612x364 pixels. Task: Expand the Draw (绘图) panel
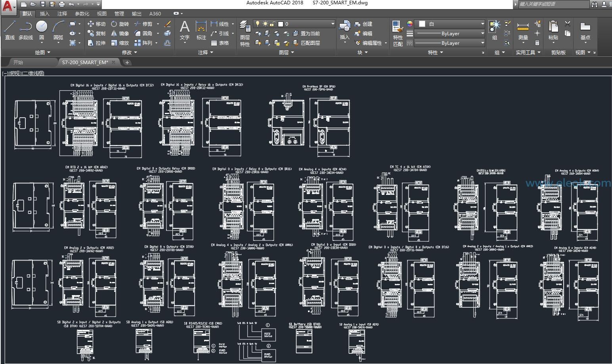click(x=43, y=52)
